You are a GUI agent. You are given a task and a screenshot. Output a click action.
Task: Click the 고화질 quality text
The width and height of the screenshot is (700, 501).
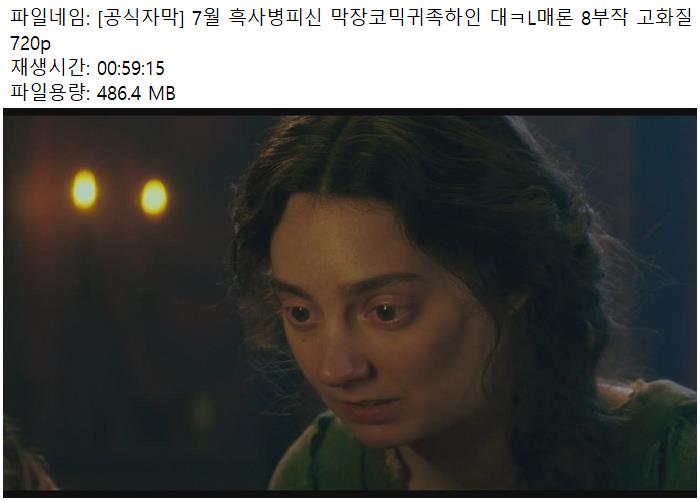pos(664,18)
